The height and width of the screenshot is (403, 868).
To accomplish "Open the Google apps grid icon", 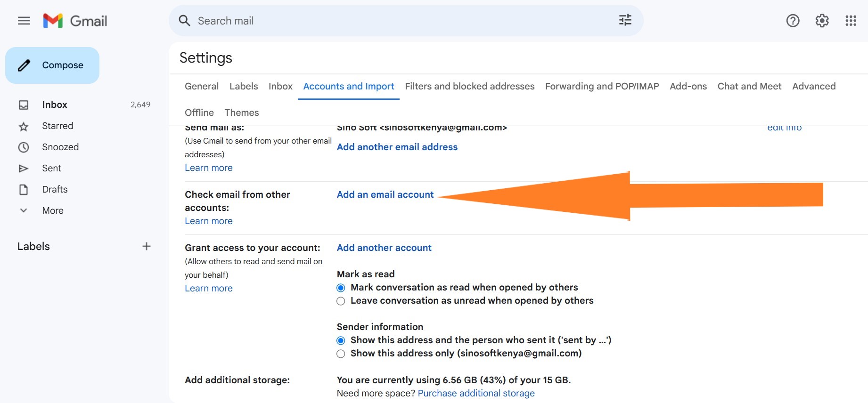I will pos(851,21).
